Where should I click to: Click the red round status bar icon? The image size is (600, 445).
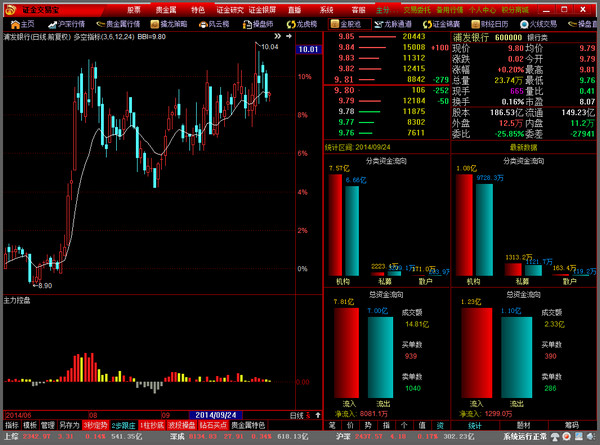click(567, 437)
